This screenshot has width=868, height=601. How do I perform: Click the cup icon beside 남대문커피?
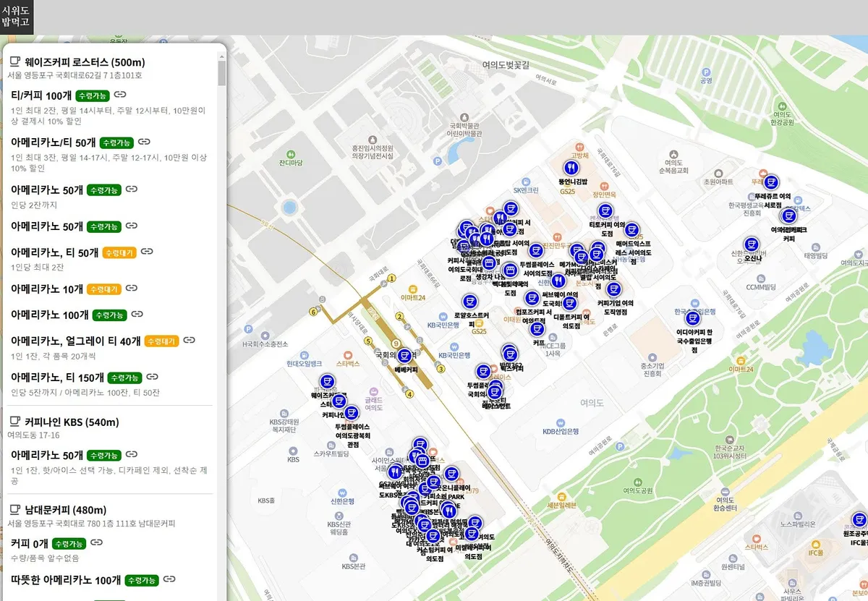coord(14,510)
